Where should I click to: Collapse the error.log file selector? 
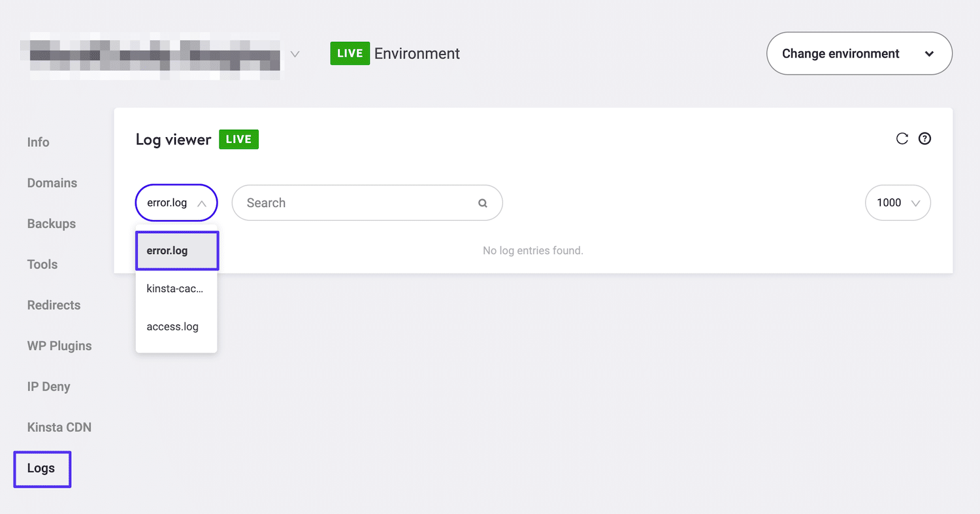(x=176, y=202)
